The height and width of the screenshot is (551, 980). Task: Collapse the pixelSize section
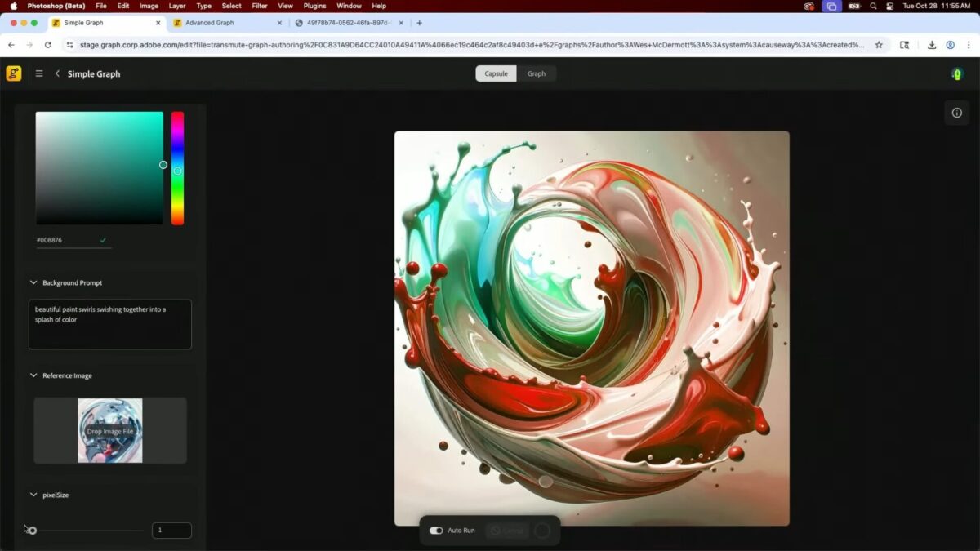pyautogui.click(x=33, y=495)
